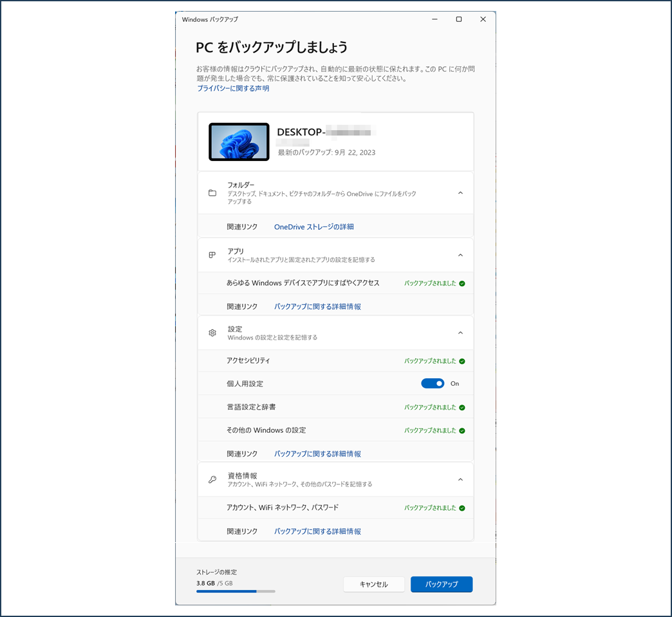
Task: Collapse the 資格情報 section chevron
Action: coord(460,479)
